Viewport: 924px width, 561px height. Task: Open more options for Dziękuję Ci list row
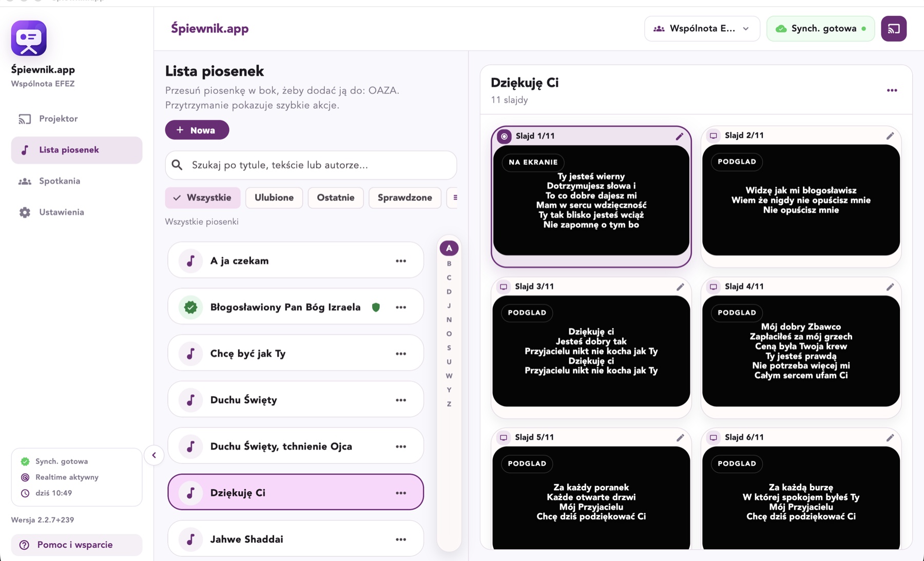(401, 493)
